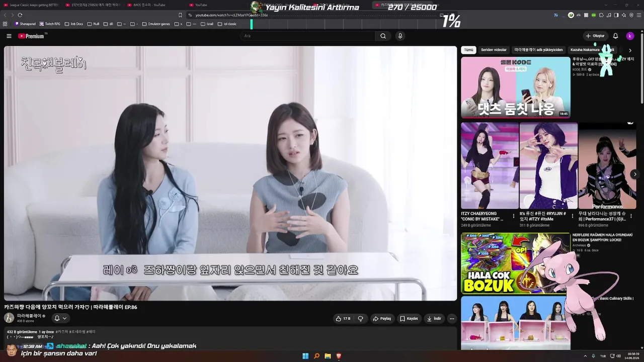644x362 pixels.
Task: Open the Performance37 short thumbnail
Action: pos(607,166)
